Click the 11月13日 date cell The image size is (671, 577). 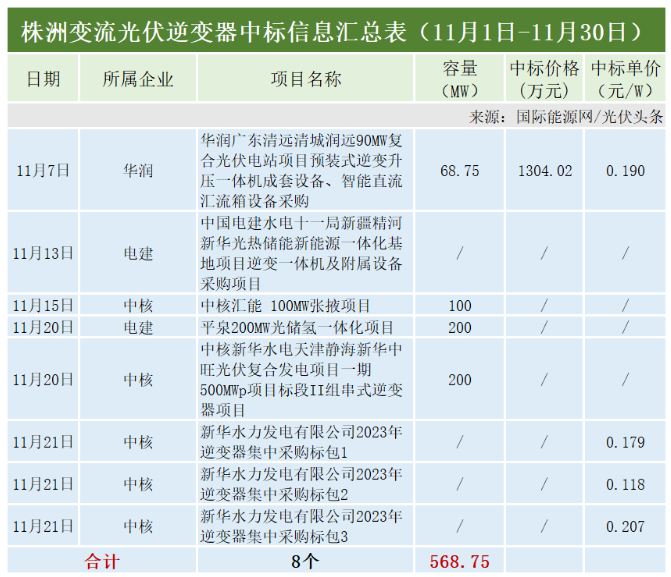[x=42, y=253]
